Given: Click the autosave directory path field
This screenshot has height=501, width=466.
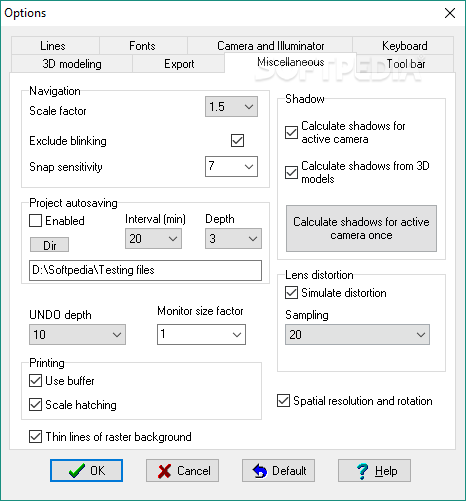Looking at the screenshot, I should [x=145, y=270].
